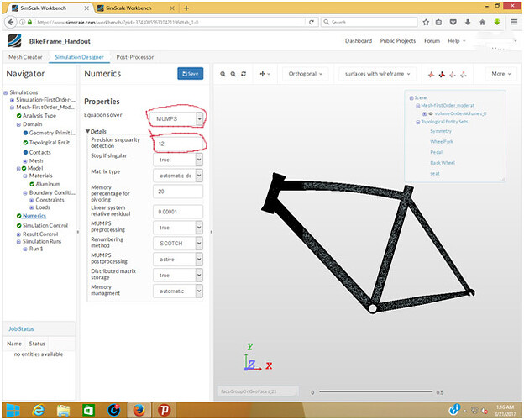
Task: Click the time step slider track
Action: 375,391
